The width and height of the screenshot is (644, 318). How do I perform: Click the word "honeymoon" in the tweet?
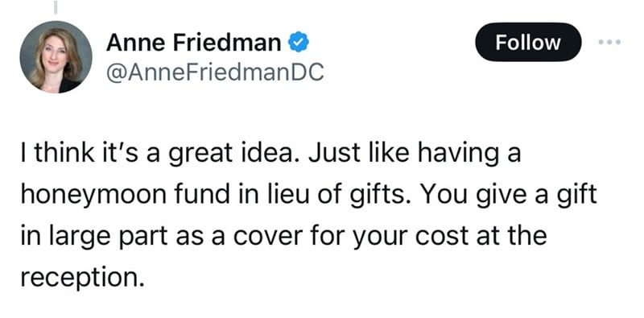[x=94, y=196]
